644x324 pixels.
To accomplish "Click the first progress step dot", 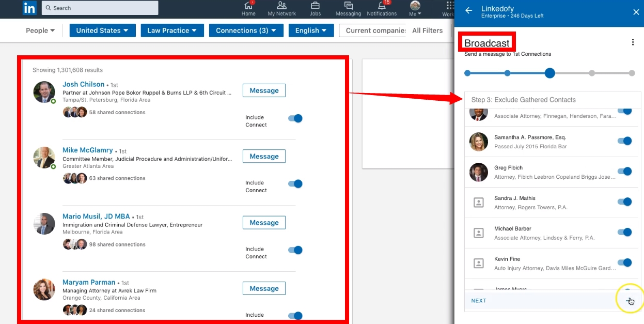I will (x=467, y=73).
